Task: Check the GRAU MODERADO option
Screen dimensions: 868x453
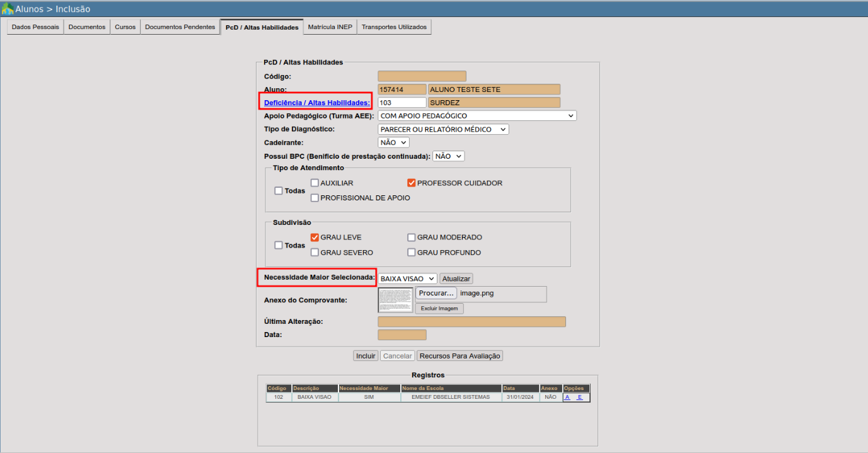Action: (x=412, y=238)
